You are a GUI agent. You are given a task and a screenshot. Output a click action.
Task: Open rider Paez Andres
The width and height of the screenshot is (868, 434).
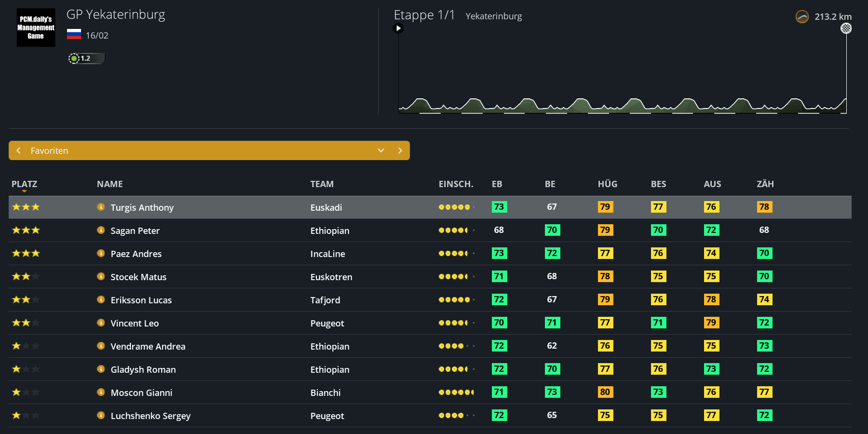(136, 254)
